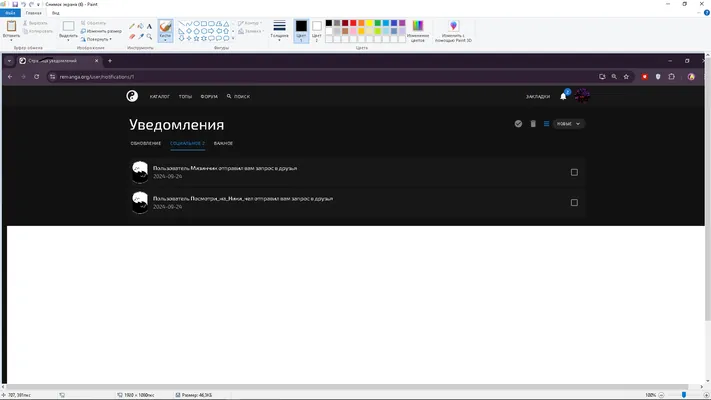The height and width of the screenshot is (400, 711).
Task: Click the Crop command
Action: pos(93,23)
